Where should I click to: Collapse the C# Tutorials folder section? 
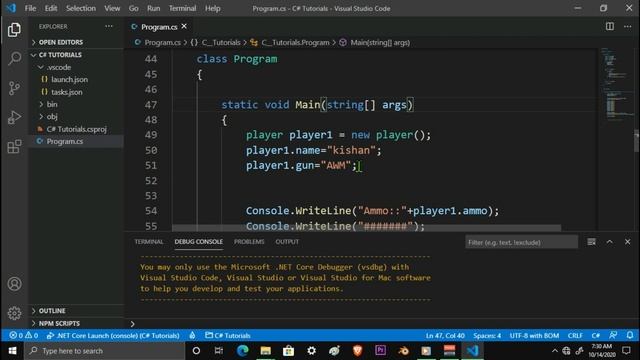[76, 55]
